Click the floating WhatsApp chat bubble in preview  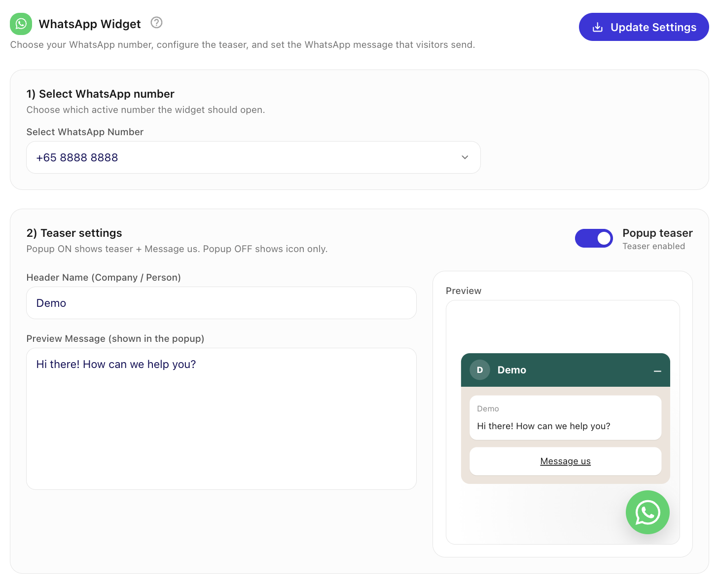pos(648,513)
